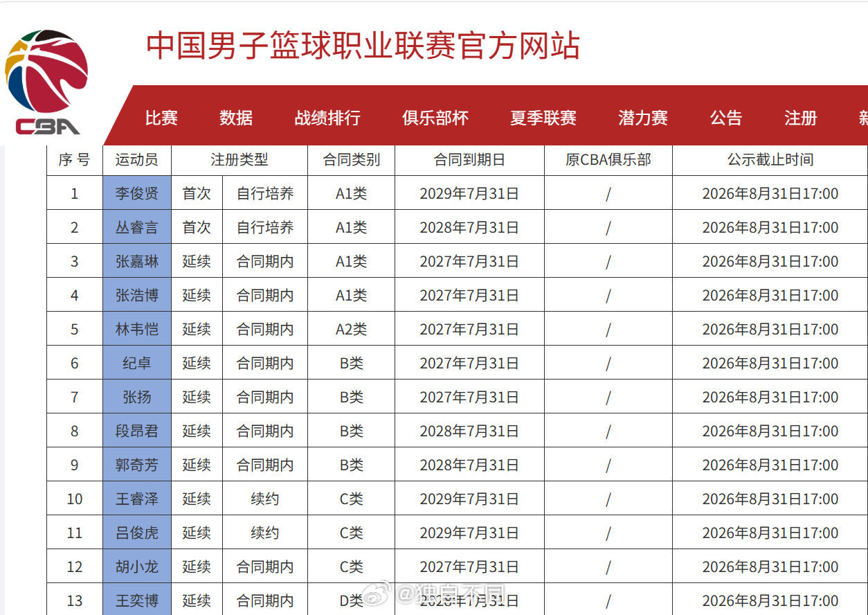The width and height of the screenshot is (868, 615).
Task: Click sequence number 10 cell
Action: (75, 499)
